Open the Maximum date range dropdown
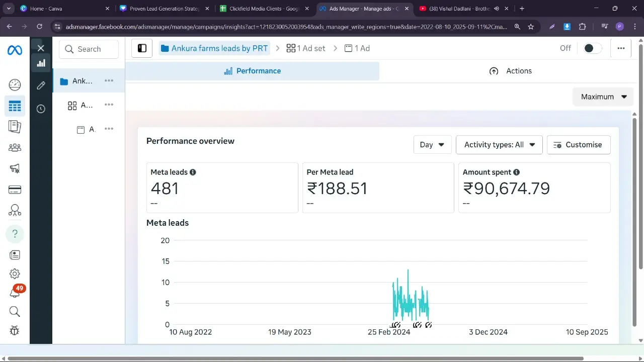The width and height of the screenshot is (644, 362). click(603, 97)
